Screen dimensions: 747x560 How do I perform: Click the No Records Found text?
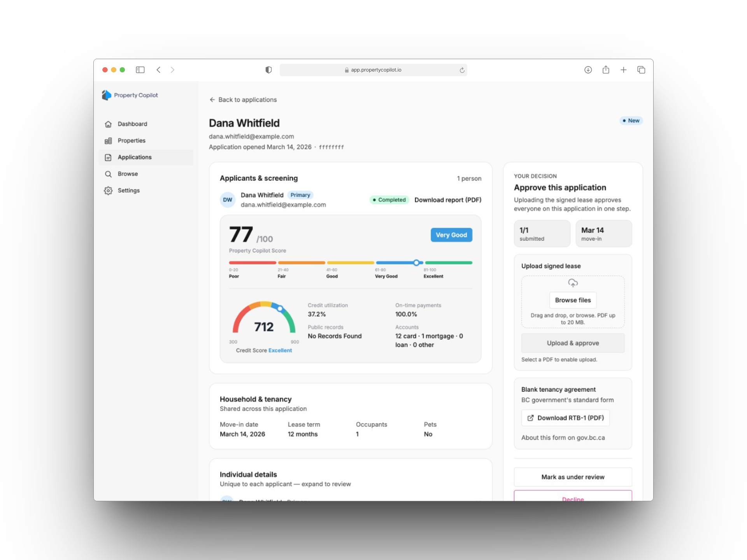[335, 336]
